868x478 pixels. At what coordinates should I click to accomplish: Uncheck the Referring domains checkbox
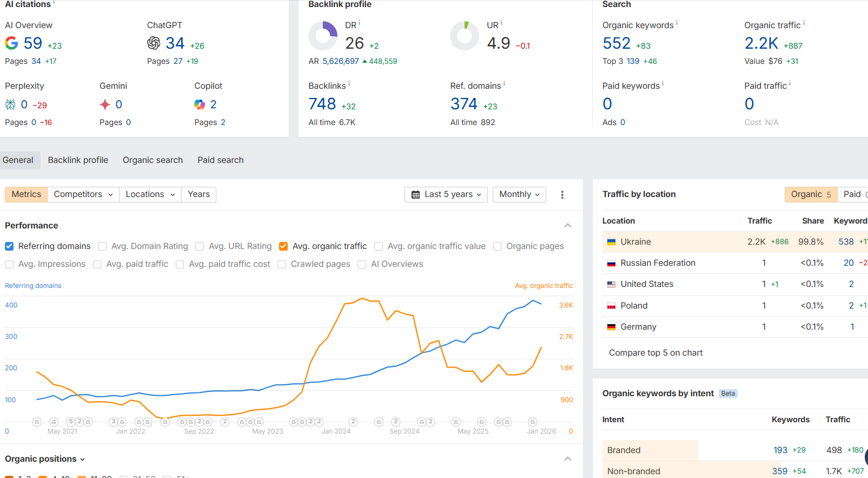9,246
